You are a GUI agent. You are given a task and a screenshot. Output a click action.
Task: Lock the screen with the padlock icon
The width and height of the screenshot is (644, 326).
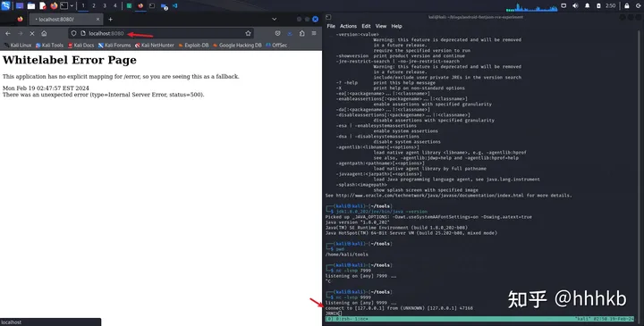[627, 5]
